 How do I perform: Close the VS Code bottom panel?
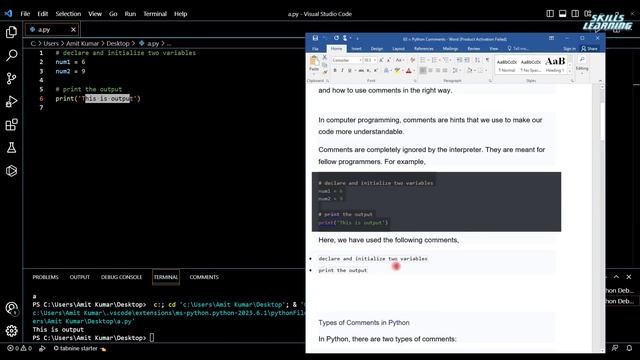(629, 277)
